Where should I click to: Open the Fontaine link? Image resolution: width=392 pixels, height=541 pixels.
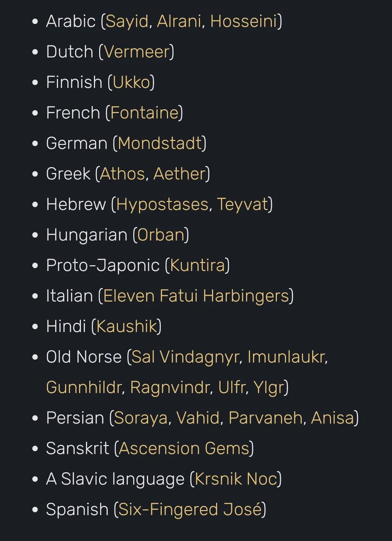pyautogui.click(x=144, y=113)
